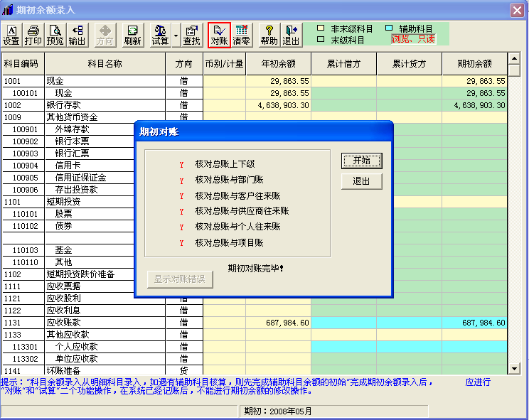Image resolution: width=529 pixels, height=420 pixels.
Task: Expand the dropdown arrow beside 试算
Action: tap(176, 35)
